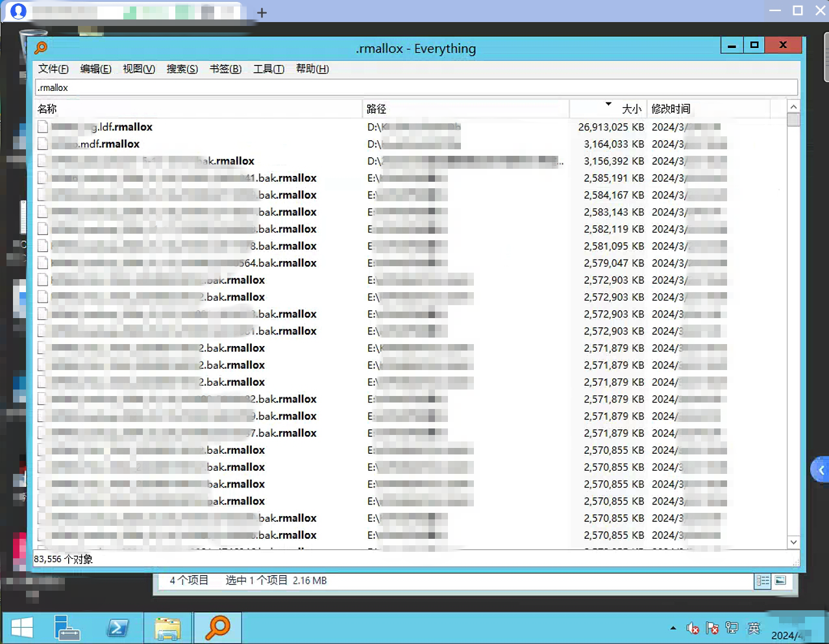829x644 pixels.
Task: Click the 2,579,047 KB size cell
Action: [x=614, y=263]
